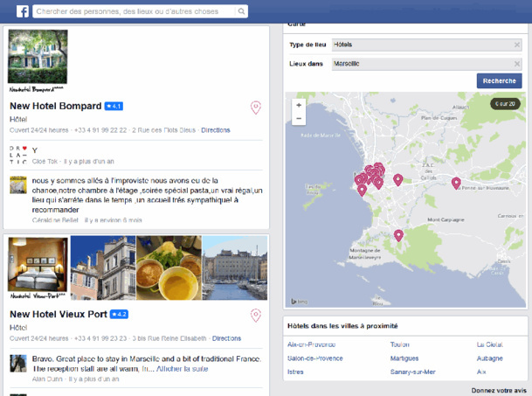
Task: Click the map marker above Montagne de Marseilleveyre
Action: point(398,235)
